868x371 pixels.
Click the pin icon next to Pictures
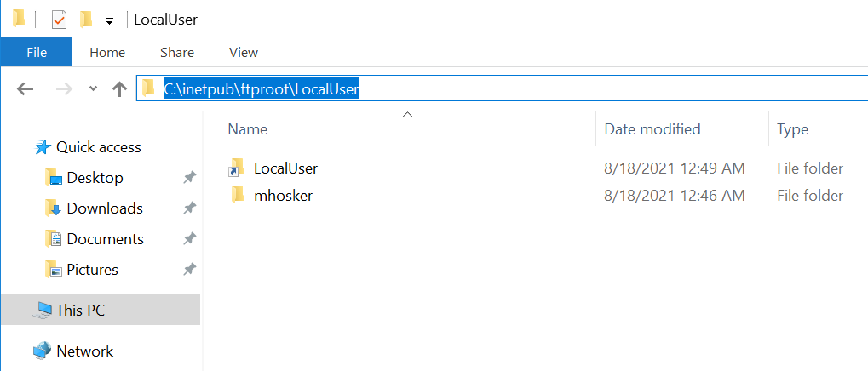click(190, 270)
